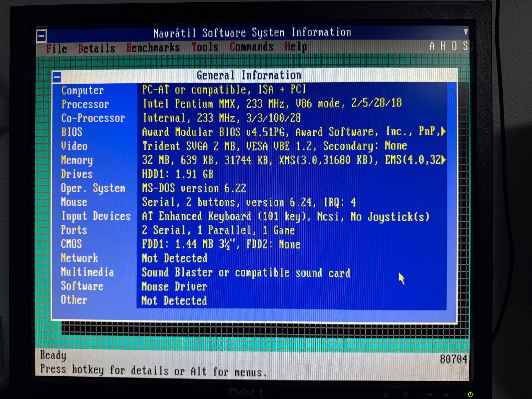Click the 'O' indicator in the menu bar
Screen dimensions: 532x399
coord(454,46)
